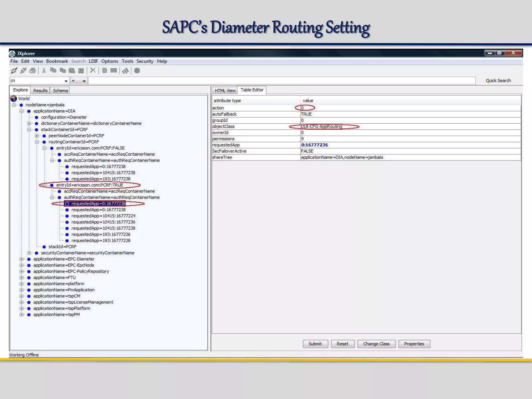Expand the dictionaryContainerName node
The height and width of the screenshot is (399, 532).
[29, 123]
